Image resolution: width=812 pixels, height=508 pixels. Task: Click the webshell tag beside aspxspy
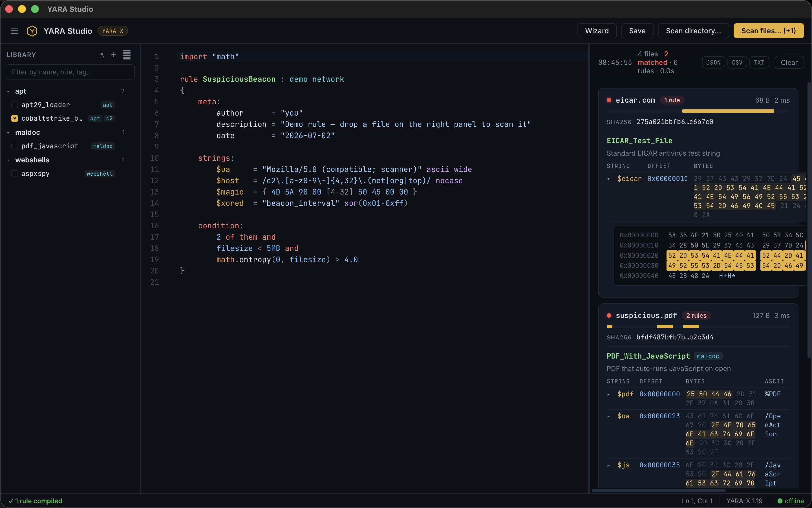tap(100, 173)
